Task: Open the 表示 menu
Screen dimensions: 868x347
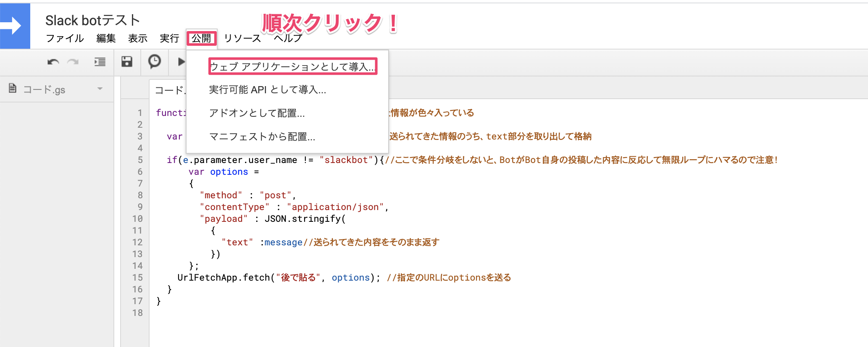Action: [138, 38]
